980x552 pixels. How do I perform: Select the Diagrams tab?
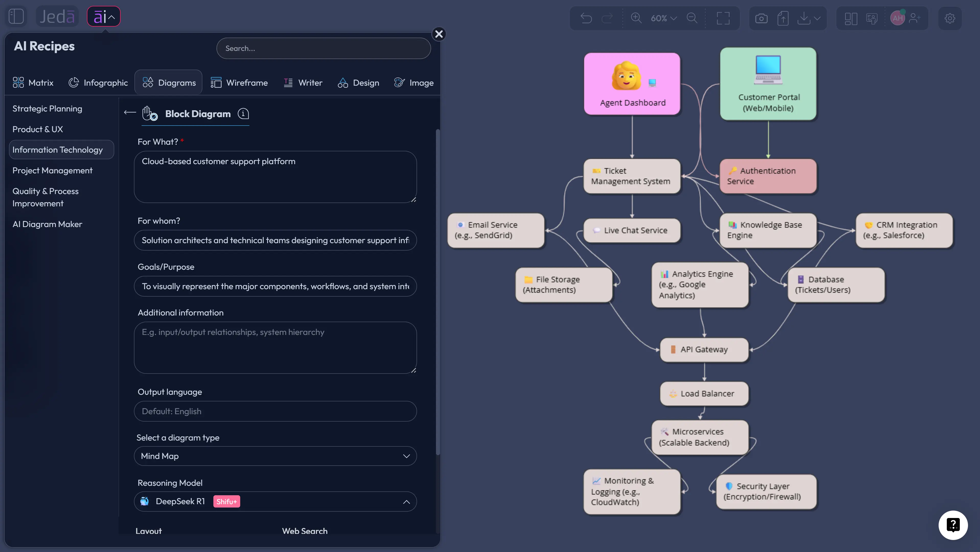coord(169,82)
